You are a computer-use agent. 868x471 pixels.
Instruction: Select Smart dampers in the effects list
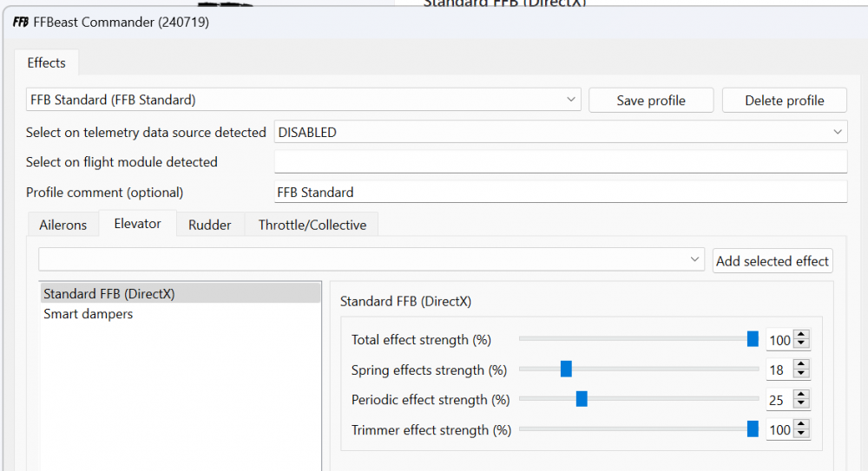[x=89, y=314]
